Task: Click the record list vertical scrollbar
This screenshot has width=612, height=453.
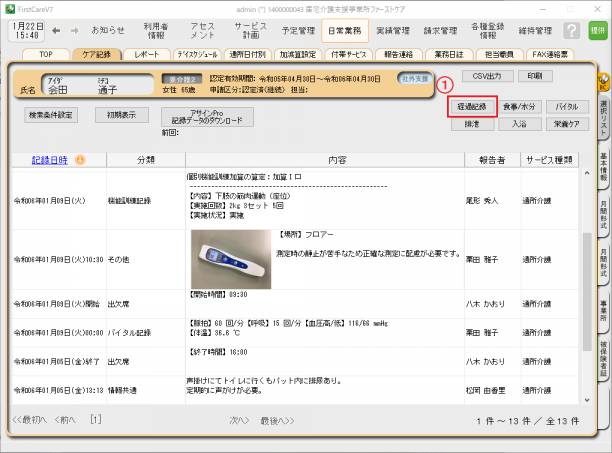Action: [588, 290]
